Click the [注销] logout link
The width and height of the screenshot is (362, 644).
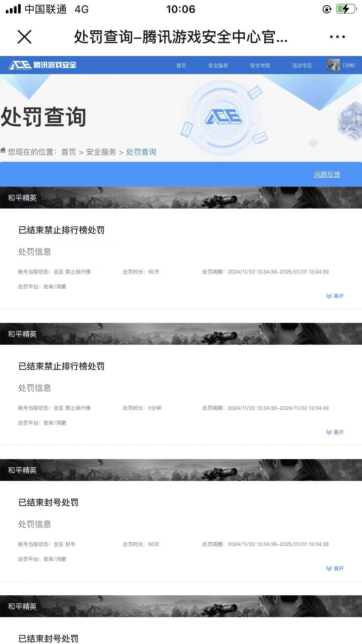pyautogui.click(x=349, y=65)
